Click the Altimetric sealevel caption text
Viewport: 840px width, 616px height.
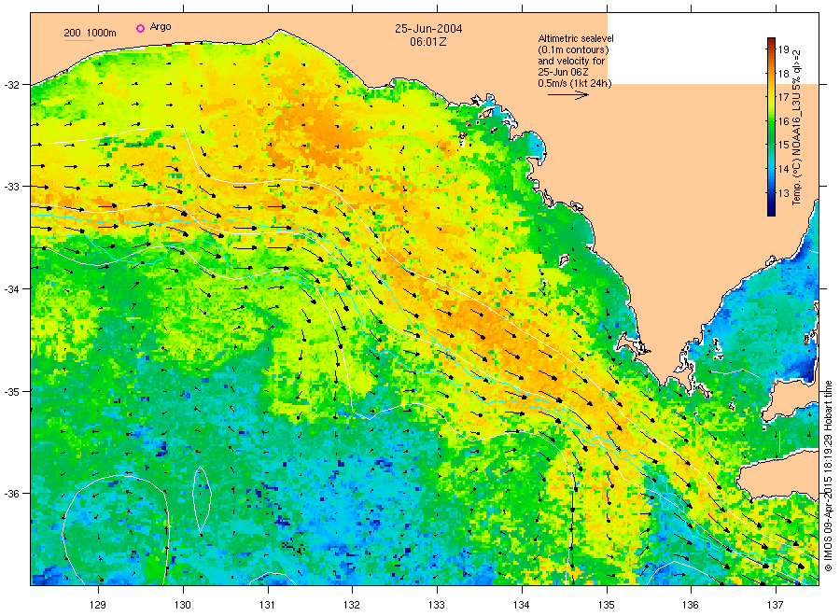(576, 38)
